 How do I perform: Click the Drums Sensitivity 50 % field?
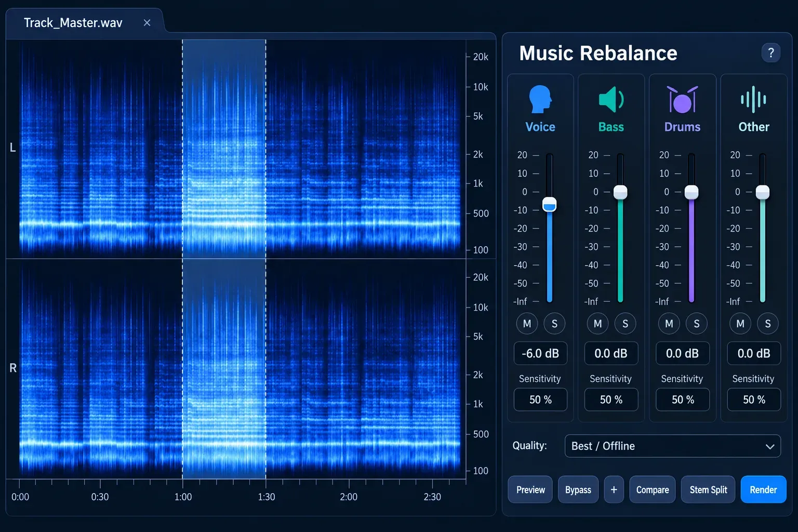click(682, 400)
